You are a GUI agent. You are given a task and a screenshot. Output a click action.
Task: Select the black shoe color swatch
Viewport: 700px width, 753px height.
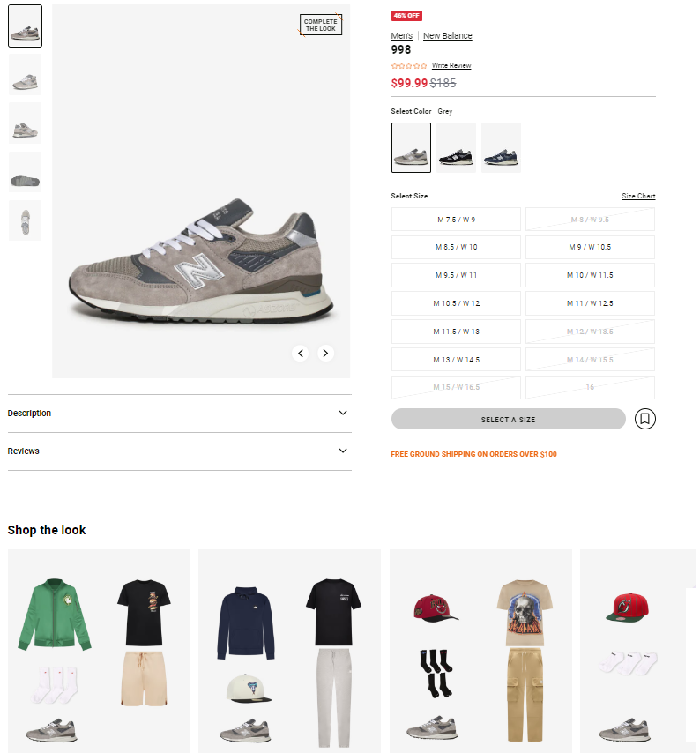pyautogui.click(x=456, y=147)
